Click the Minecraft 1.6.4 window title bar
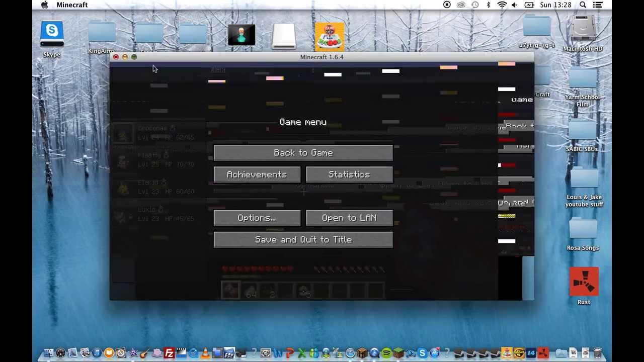 pos(322,57)
